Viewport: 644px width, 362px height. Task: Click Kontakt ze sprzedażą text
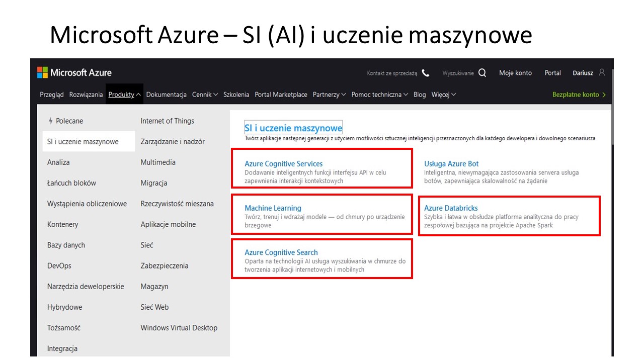pyautogui.click(x=392, y=73)
